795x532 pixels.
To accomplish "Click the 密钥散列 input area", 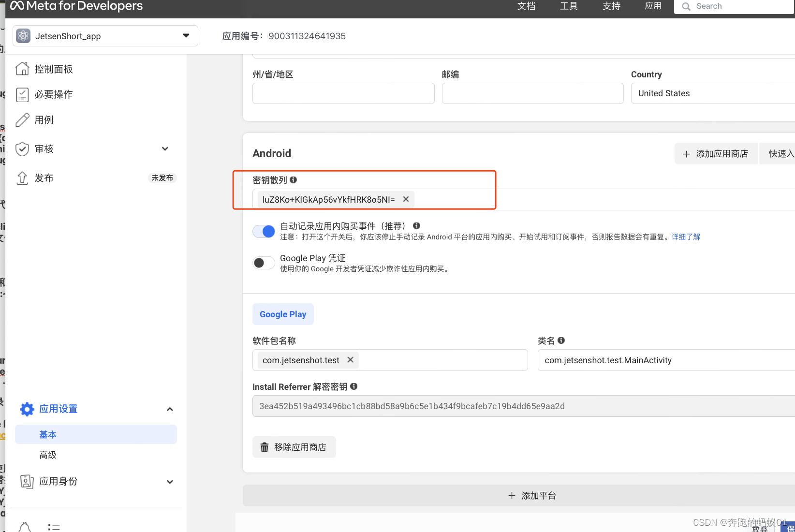I will 524,199.
